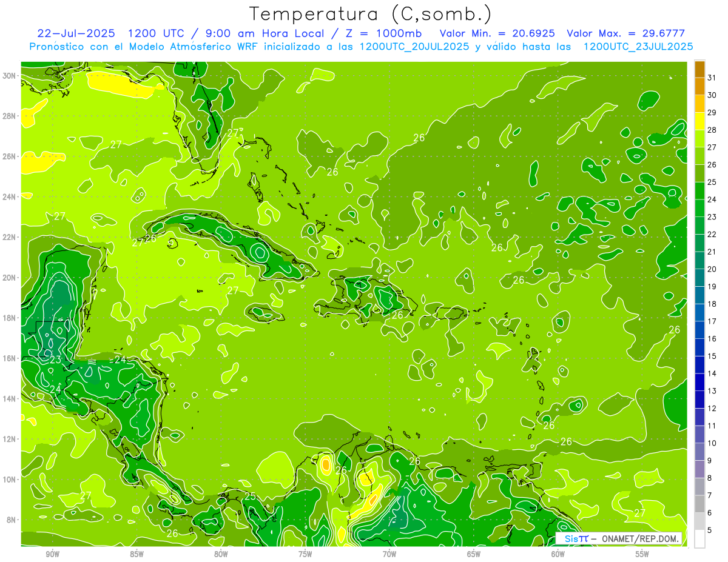Click latitude label 12N
Image resolution: width=728 pixels, height=562 pixels.
click(9, 439)
